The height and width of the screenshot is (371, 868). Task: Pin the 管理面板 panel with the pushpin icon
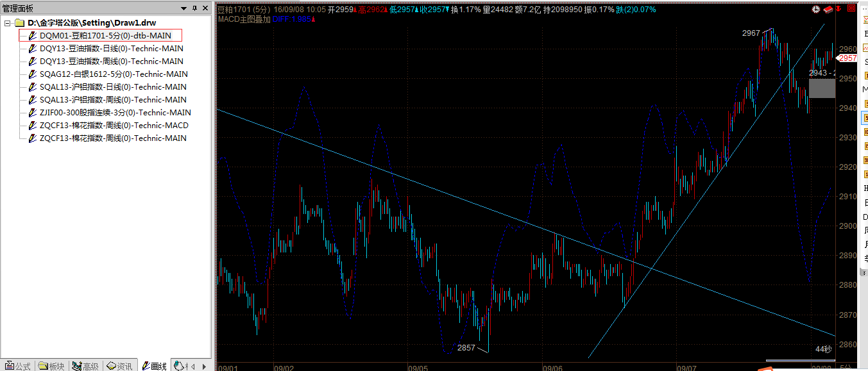pyautogui.click(x=194, y=8)
